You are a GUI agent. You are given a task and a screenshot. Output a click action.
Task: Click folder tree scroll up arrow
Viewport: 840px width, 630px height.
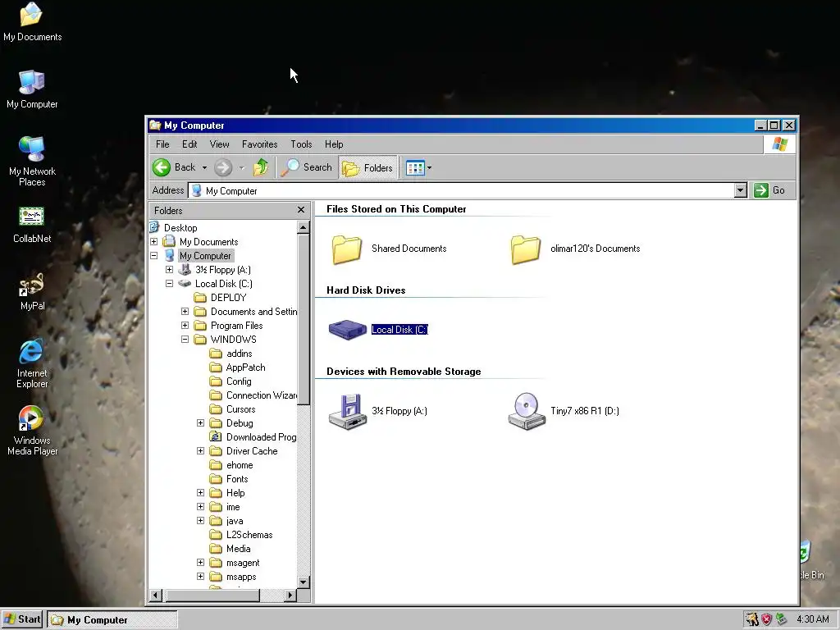pyautogui.click(x=304, y=227)
